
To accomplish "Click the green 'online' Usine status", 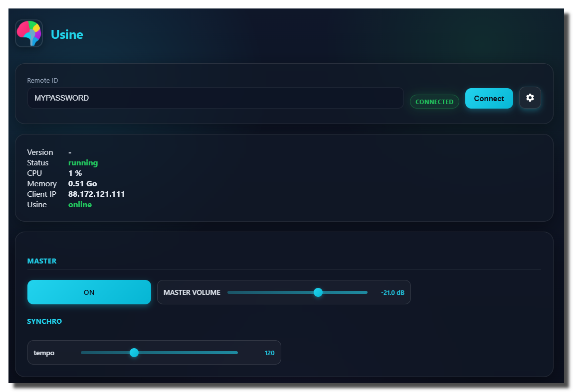I will point(80,205).
